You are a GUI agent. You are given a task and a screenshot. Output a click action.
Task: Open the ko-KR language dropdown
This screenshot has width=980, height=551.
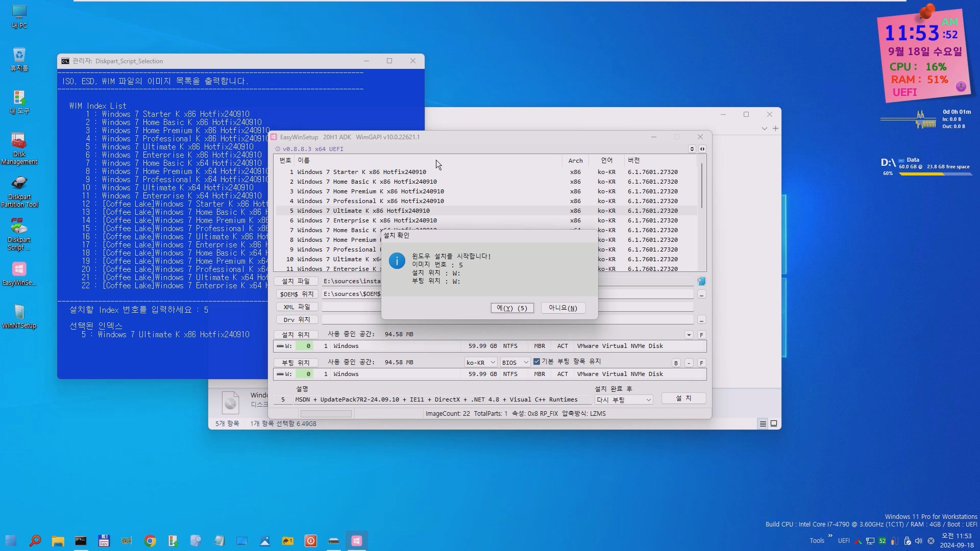click(x=480, y=363)
